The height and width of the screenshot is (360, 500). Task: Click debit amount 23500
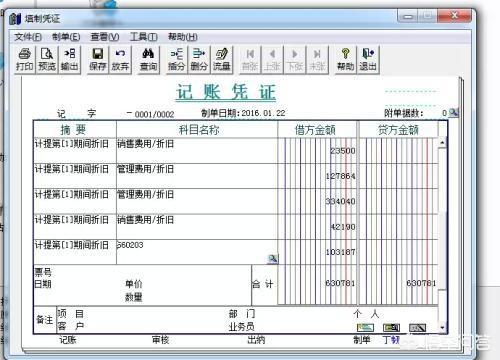[343, 151]
